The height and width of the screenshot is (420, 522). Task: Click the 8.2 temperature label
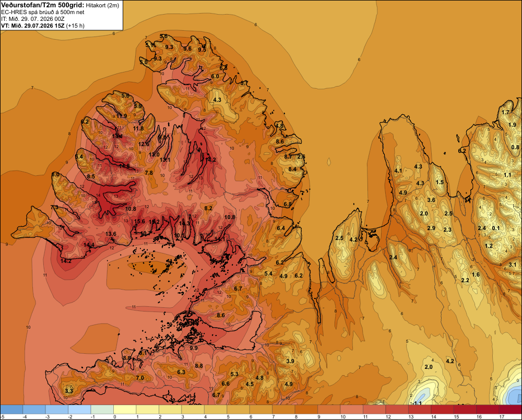[208, 208]
